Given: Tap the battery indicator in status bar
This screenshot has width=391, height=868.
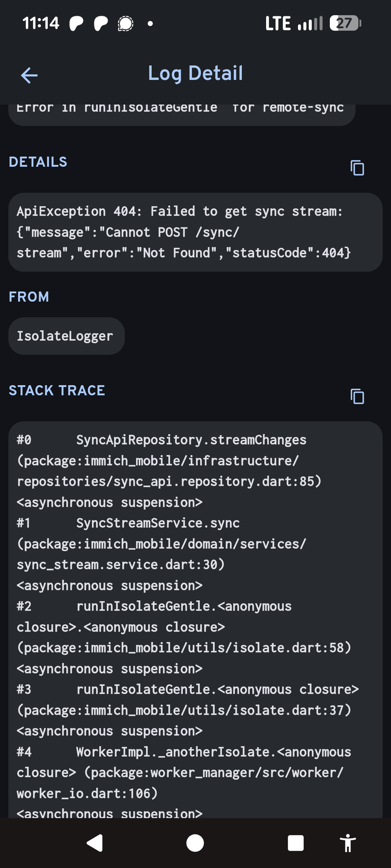Looking at the screenshot, I should [345, 24].
